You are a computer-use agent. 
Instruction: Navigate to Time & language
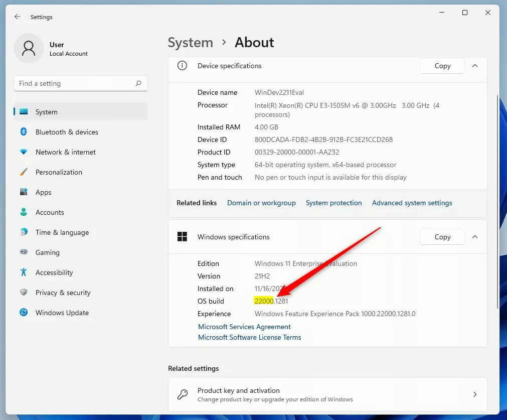click(81, 232)
